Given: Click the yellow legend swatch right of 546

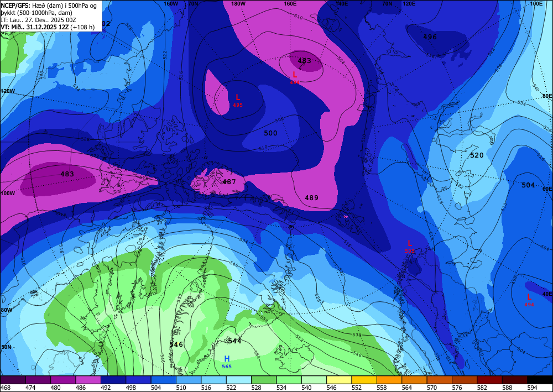Looking at the screenshot, I should pos(339,380).
